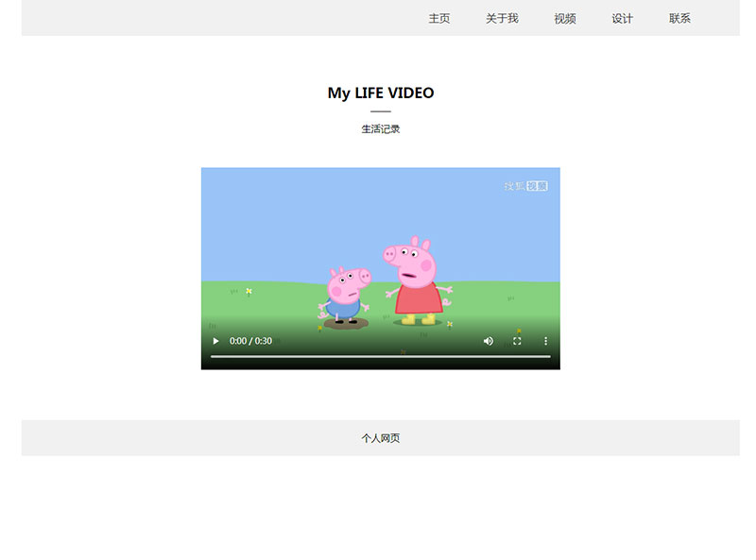Select the 视频 menu item
Image resolution: width=756 pixels, height=560 pixels.
565,18
